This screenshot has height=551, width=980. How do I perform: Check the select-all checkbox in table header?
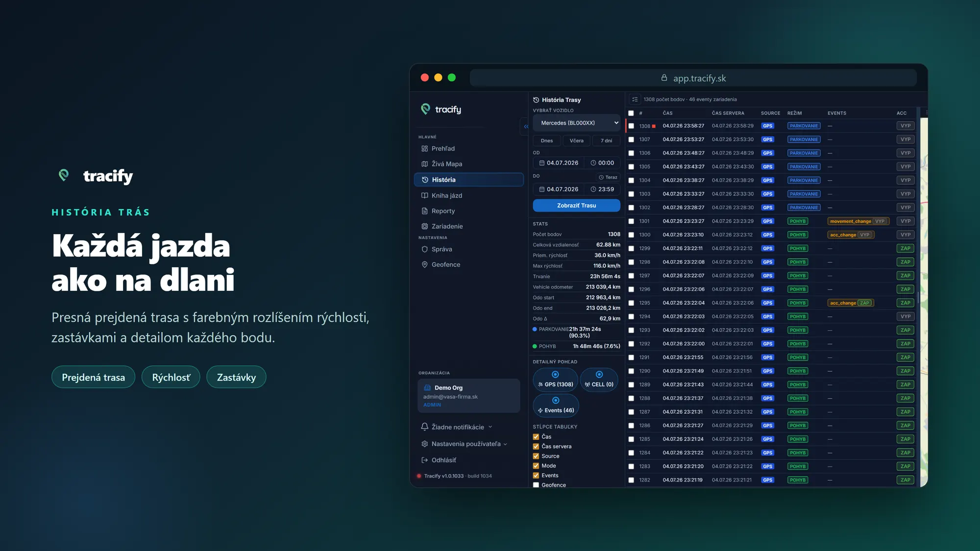pyautogui.click(x=631, y=113)
